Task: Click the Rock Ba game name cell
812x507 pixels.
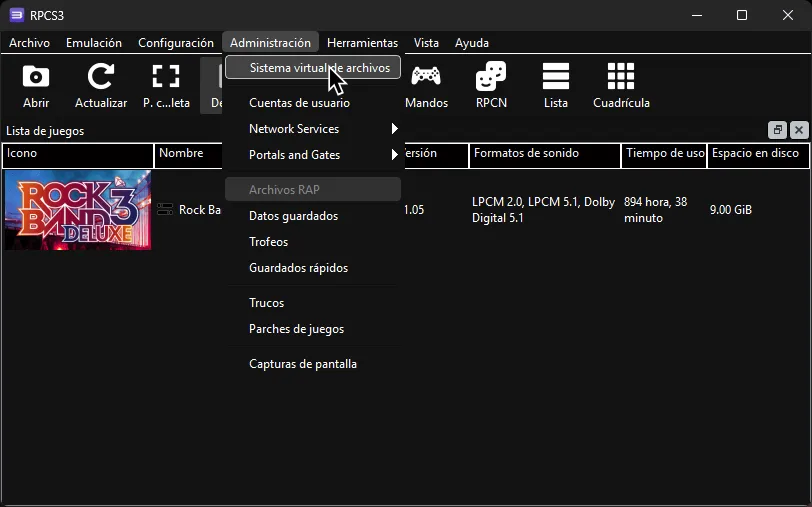Action: coord(199,210)
